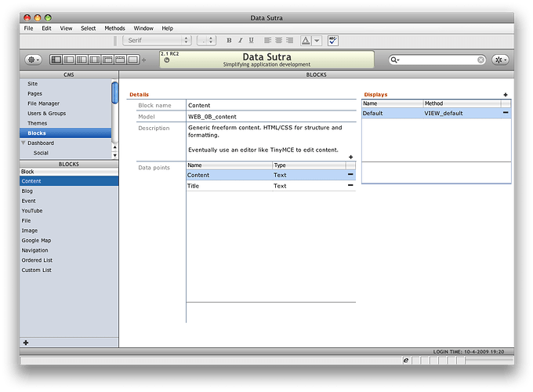Viewport: 533px width, 392px height.
Task: Align text to the left
Action: pos(268,41)
